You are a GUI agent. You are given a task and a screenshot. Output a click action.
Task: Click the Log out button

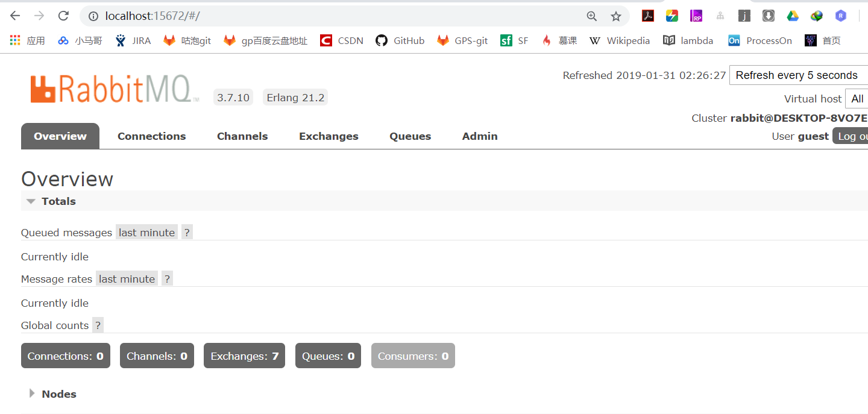[x=851, y=136]
